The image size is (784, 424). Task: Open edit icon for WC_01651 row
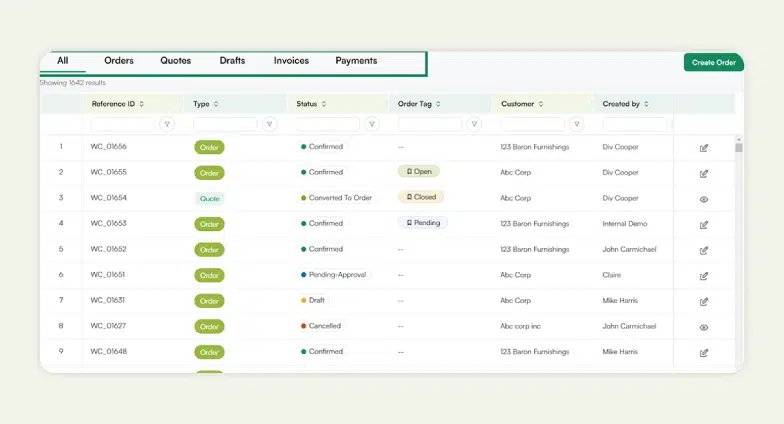[x=704, y=276]
